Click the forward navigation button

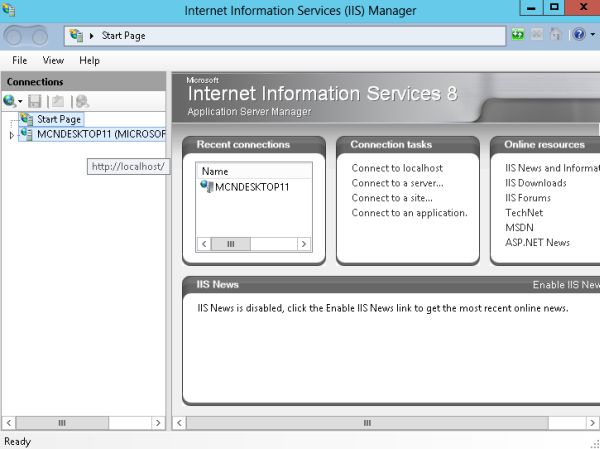pyautogui.click(x=39, y=37)
